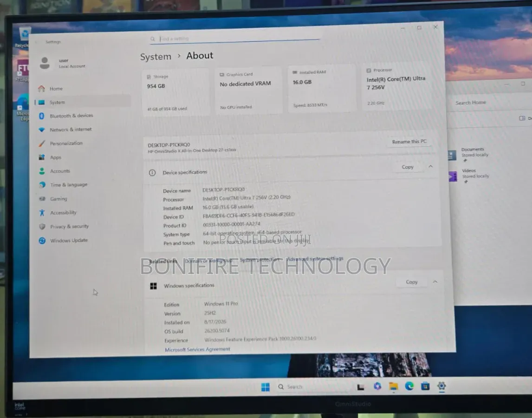Open Task View on the taskbar
This screenshot has height=418, width=532.
(x=360, y=387)
